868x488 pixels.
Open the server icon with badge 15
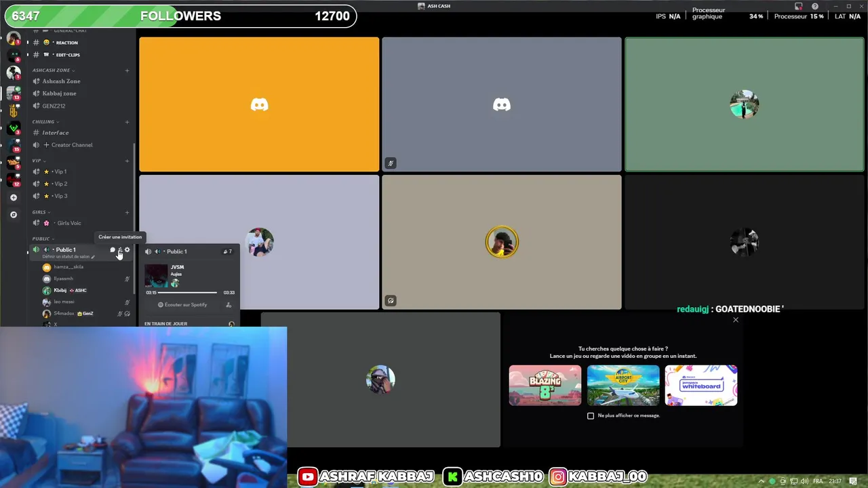14,144
